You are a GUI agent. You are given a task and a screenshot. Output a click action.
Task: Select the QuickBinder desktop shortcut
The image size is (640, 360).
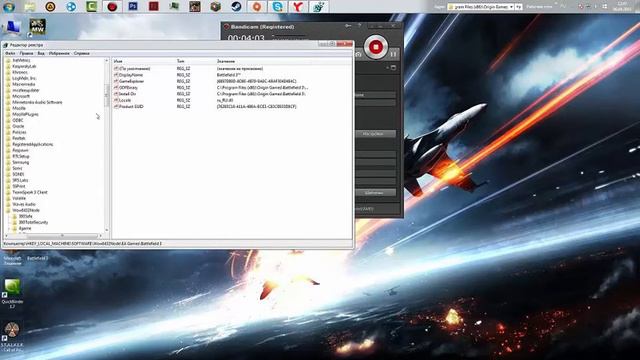click(x=12, y=293)
